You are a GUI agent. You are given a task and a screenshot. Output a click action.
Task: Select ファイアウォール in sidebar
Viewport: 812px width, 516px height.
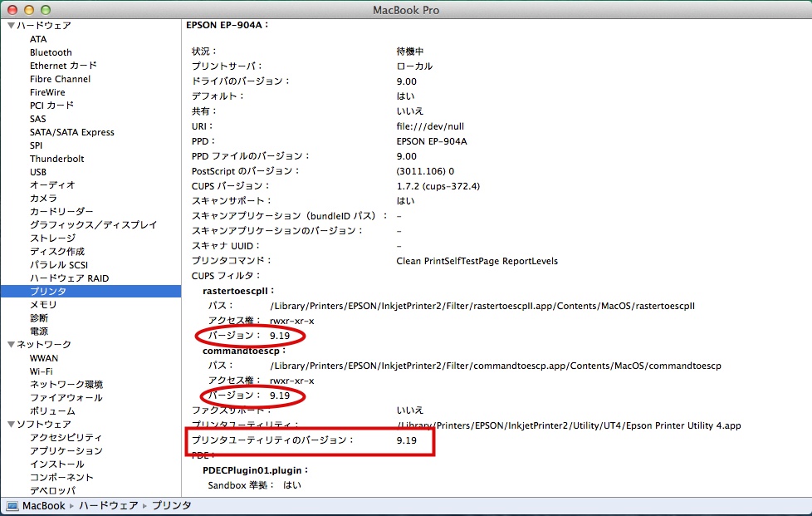tap(66, 398)
